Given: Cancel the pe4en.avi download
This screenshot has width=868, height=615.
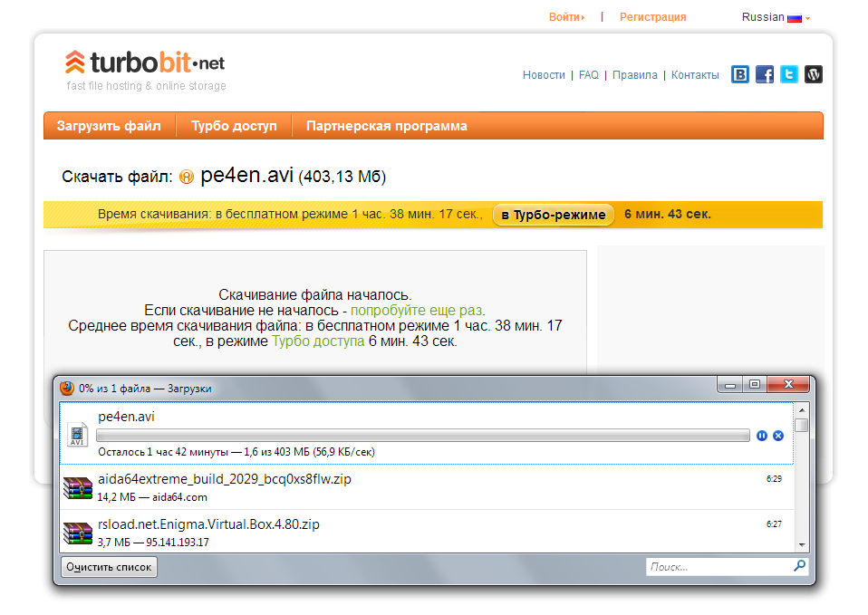Looking at the screenshot, I should pyautogui.click(x=778, y=436).
